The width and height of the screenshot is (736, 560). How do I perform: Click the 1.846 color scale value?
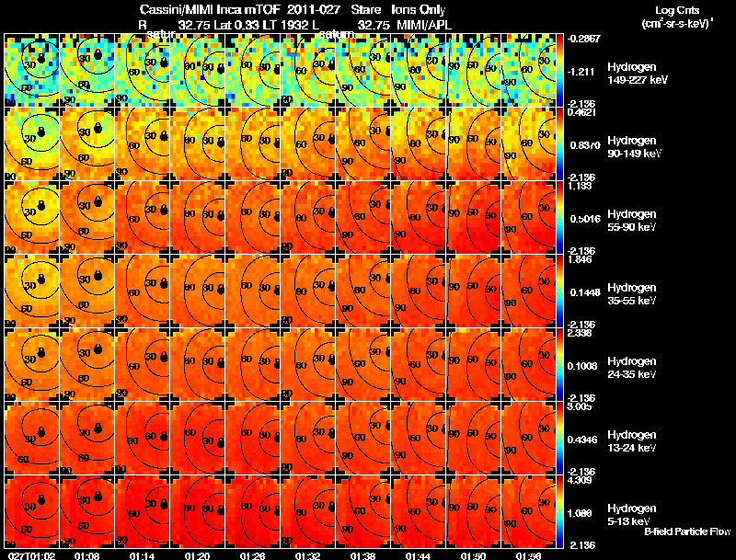click(x=580, y=259)
